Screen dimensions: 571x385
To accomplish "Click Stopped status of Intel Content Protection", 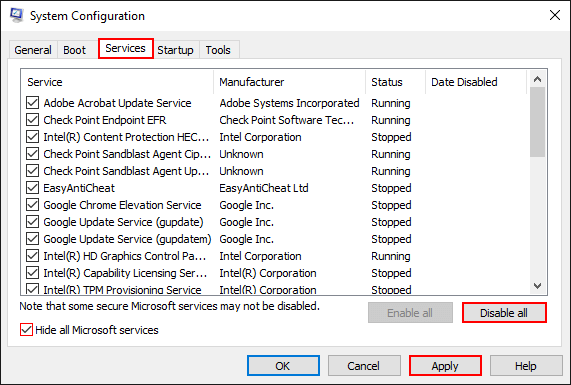I will point(391,137).
